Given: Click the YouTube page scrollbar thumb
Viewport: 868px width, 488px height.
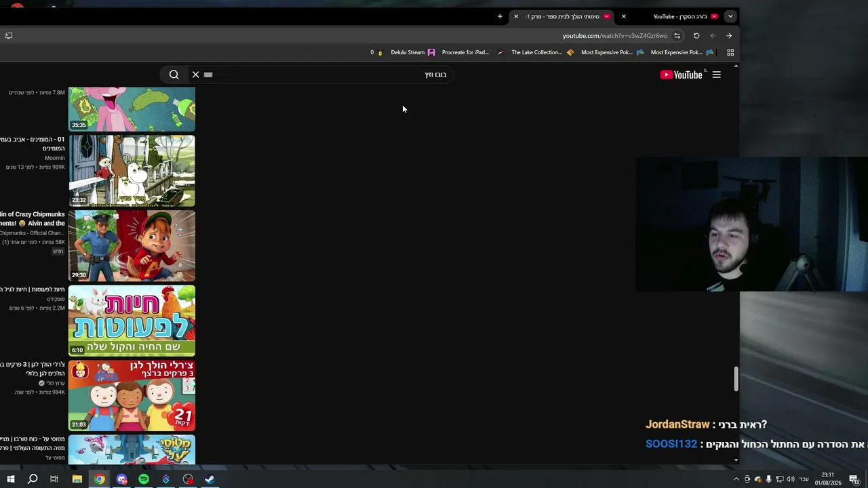Looking at the screenshot, I should 736,379.
